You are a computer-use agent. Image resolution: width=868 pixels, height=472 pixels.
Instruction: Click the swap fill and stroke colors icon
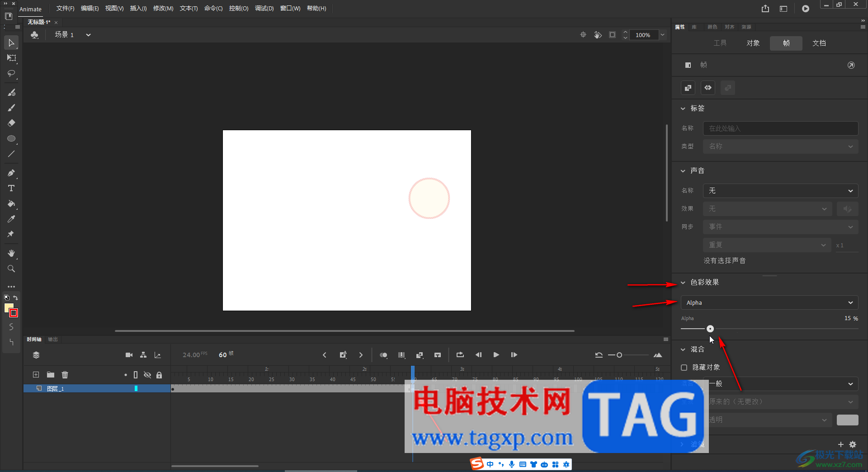[x=16, y=297]
